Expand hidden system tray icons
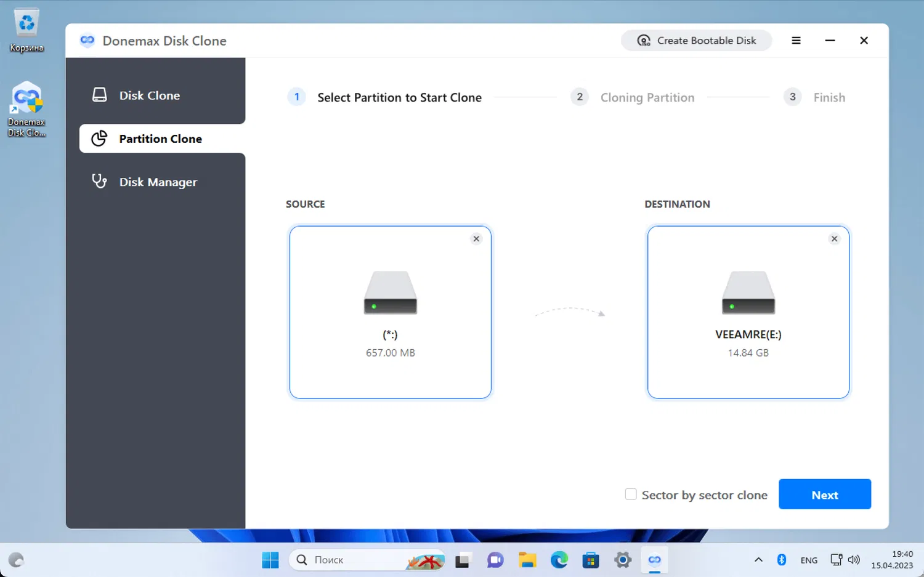This screenshot has width=924, height=577. [758, 560]
